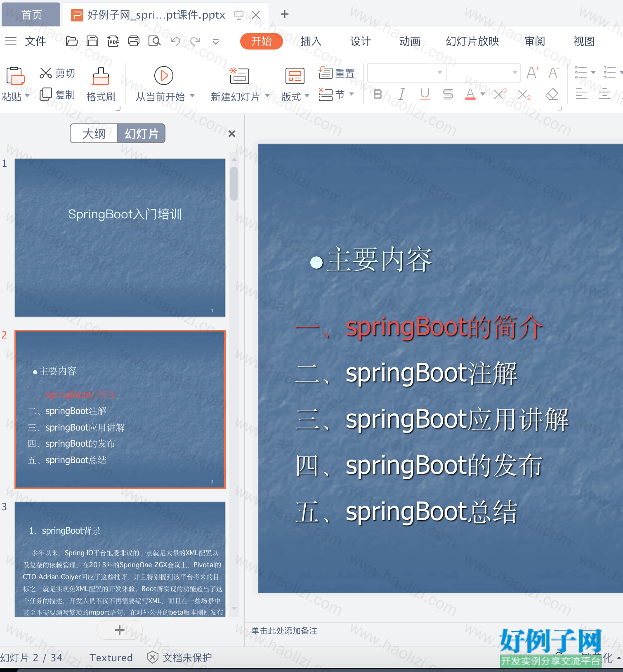
Task: Click the reset slide button
Action: click(x=337, y=73)
